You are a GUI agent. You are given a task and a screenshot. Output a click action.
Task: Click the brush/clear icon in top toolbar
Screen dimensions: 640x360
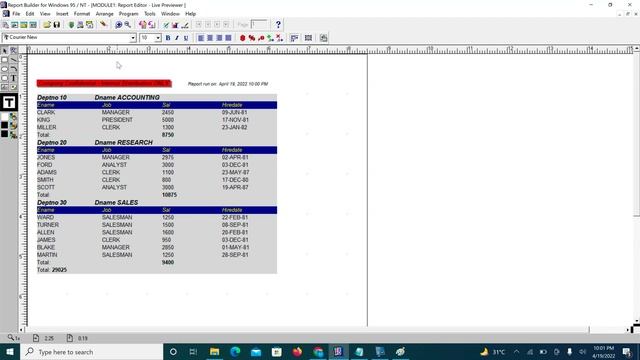coord(104,25)
